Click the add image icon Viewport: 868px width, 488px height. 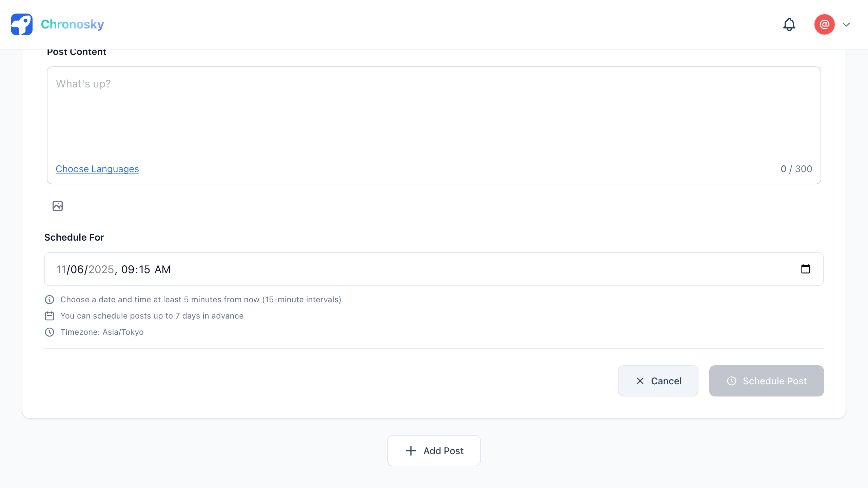click(x=58, y=206)
